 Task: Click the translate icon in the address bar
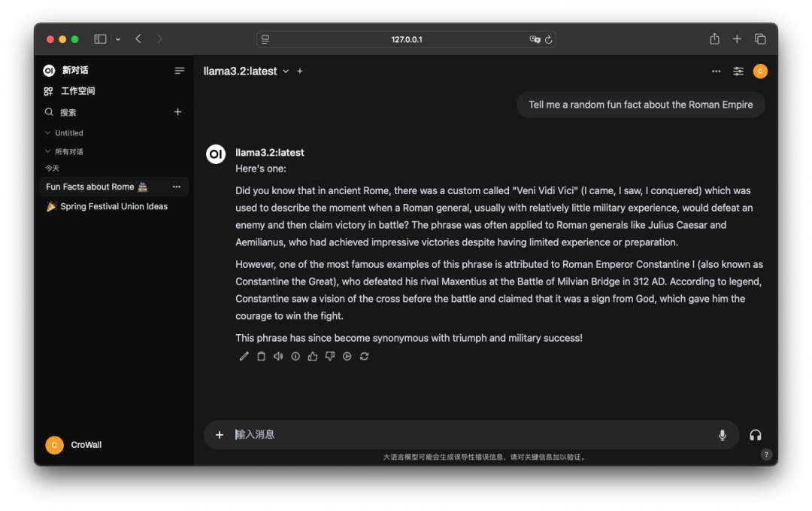pyautogui.click(x=535, y=39)
